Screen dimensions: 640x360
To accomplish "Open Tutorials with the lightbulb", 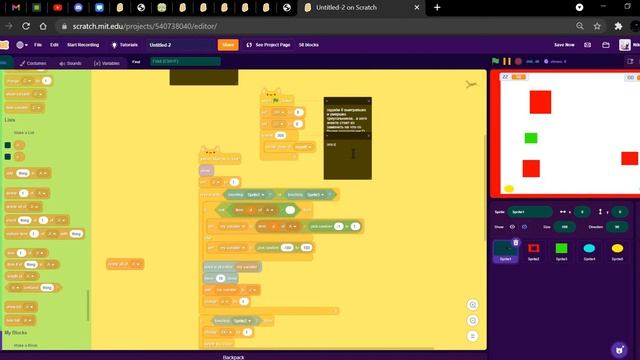I will click(x=124, y=45).
